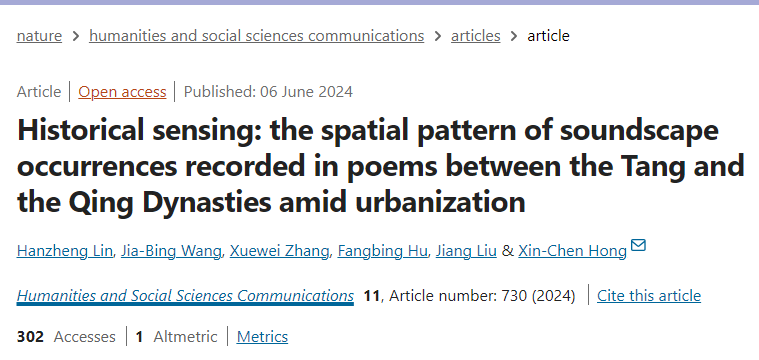Open author Jia-Bing Wang's link
This screenshot has width=759, height=360.
(x=171, y=251)
